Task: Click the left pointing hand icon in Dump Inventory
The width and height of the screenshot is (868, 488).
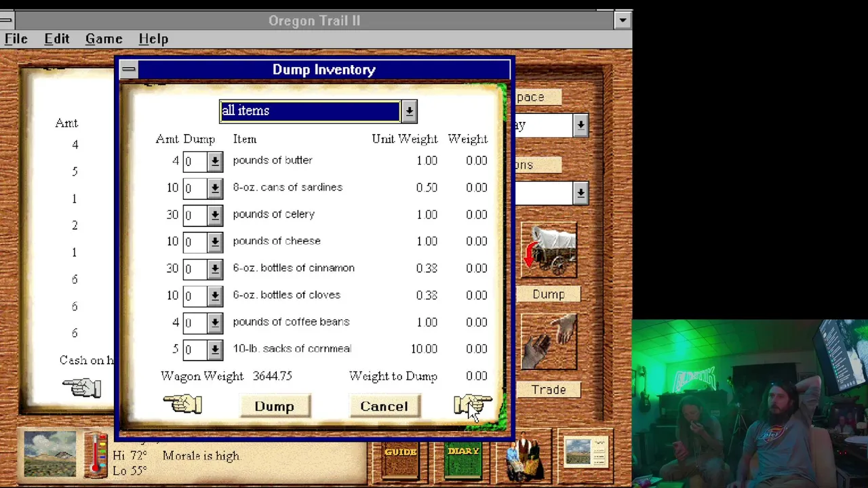Action: pyautogui.click(x=182, y=405)
